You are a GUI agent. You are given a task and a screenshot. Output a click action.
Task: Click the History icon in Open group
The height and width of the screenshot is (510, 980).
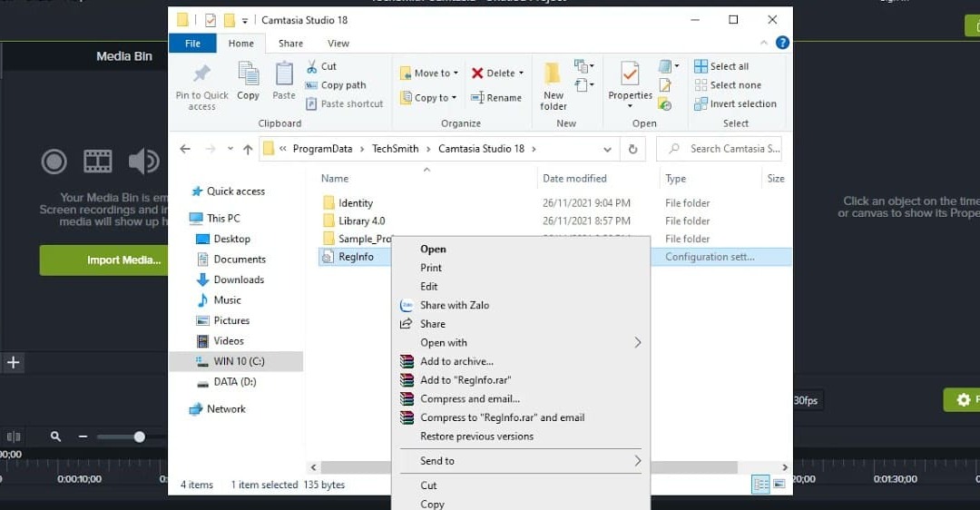(x=665, y=104)
